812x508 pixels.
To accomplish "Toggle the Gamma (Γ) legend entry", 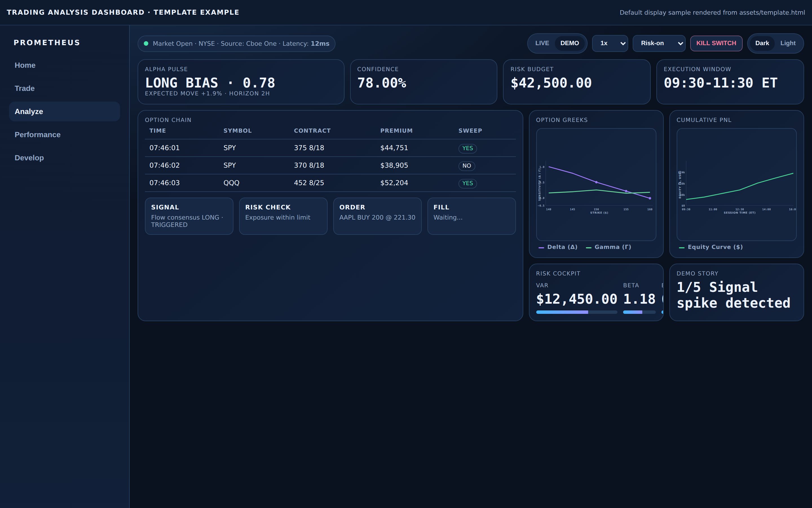I will (608, 247).
